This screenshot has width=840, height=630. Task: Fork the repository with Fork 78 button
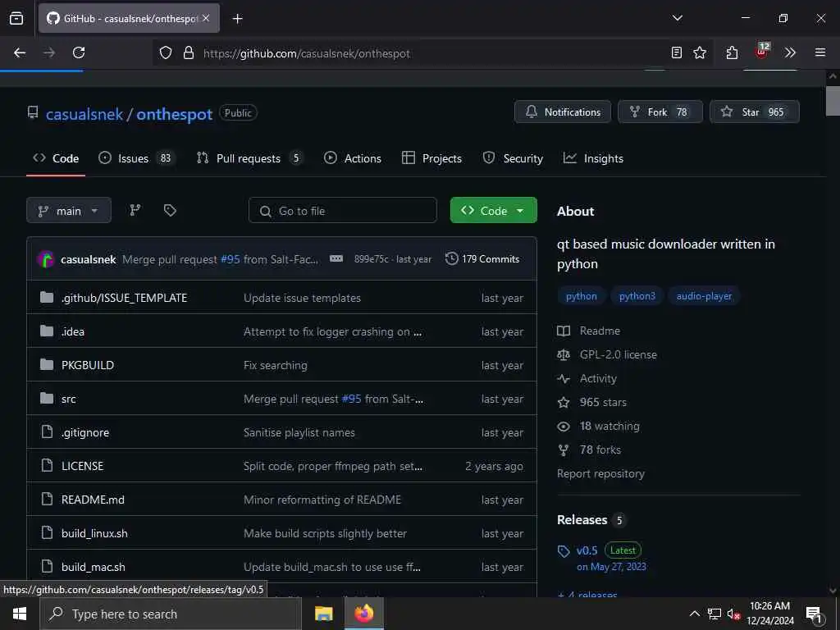[660, 112]
